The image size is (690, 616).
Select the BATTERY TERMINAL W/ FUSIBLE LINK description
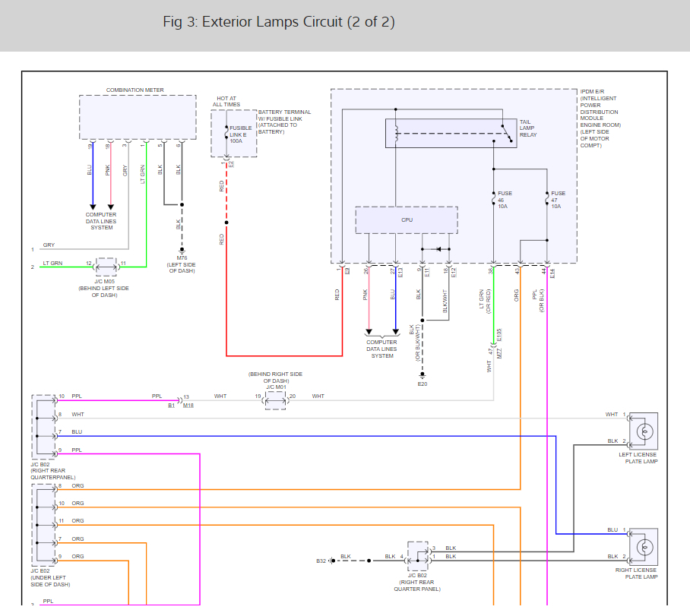coord(284,122)
